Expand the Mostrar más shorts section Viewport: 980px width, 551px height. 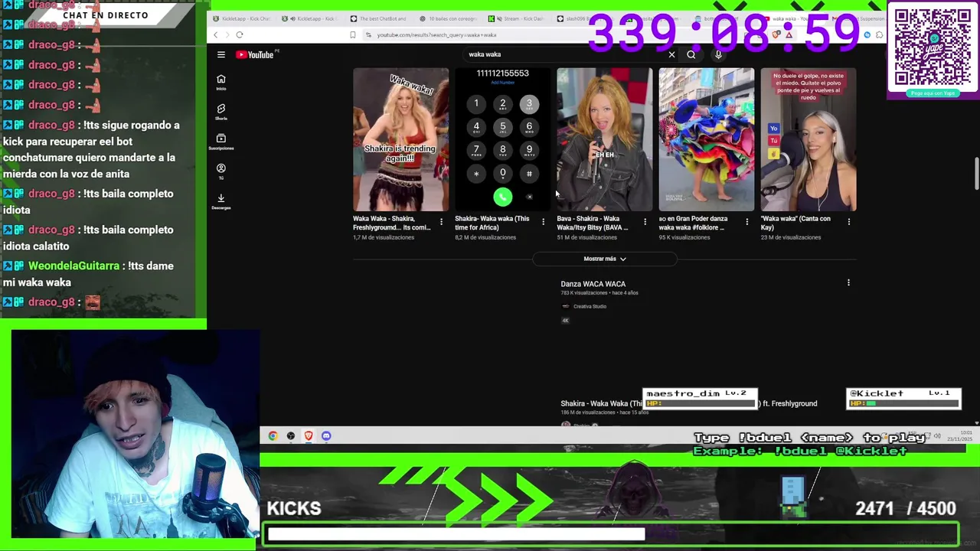click(x=605, y=259)
